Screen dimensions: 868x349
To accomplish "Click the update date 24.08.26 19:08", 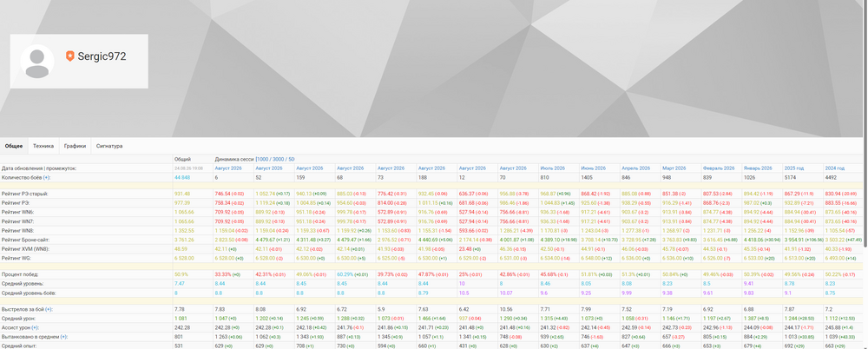I will 188,168.
